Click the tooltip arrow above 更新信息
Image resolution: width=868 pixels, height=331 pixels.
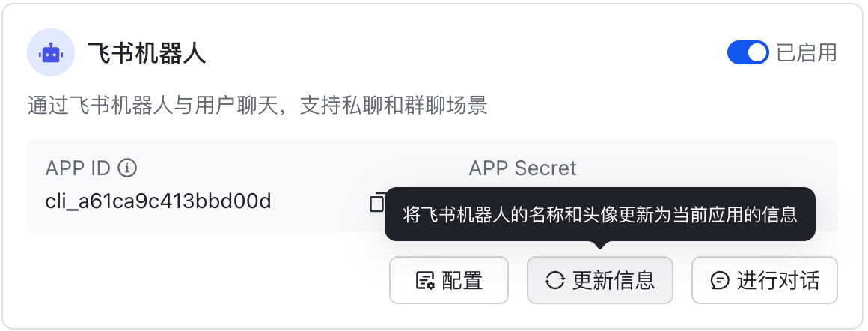600,245
